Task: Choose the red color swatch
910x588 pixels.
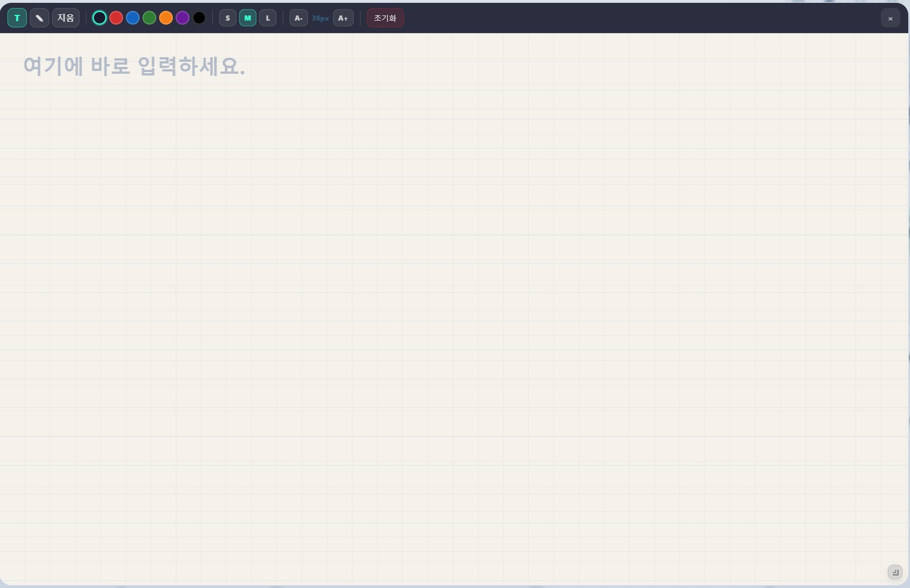Action: 116,18
